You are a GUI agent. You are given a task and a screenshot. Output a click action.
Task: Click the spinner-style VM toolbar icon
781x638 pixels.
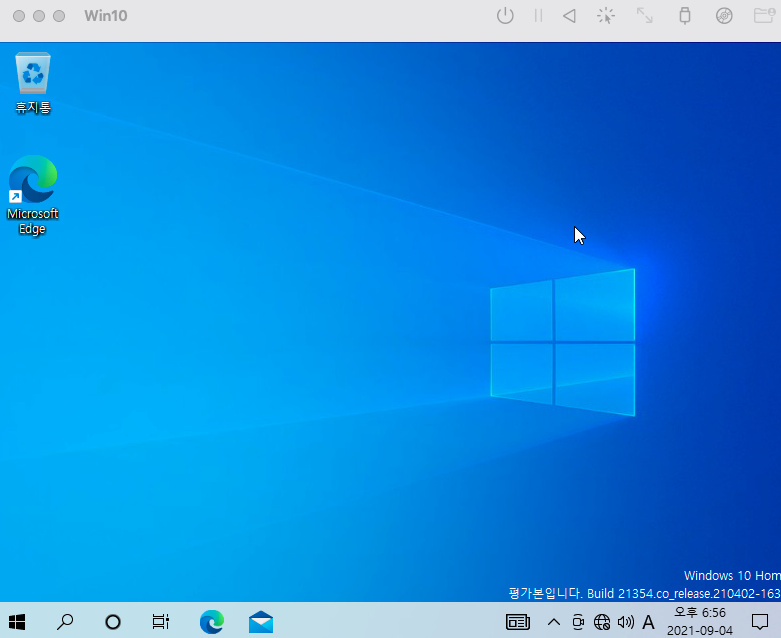coord(606,16)
